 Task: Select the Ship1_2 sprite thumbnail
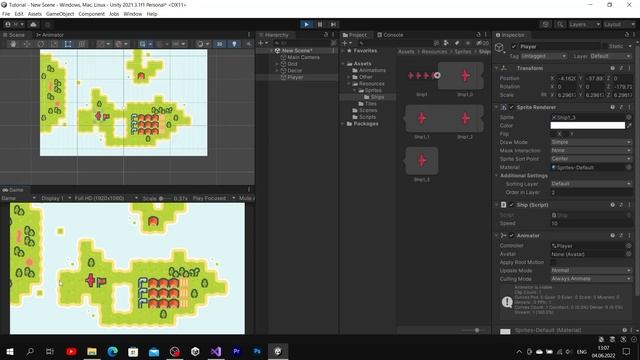465,119
